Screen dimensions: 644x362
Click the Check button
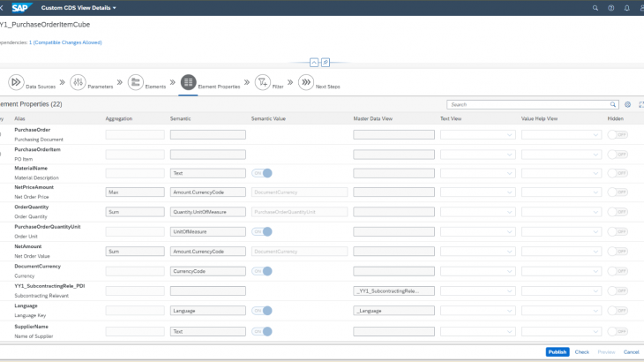pyautogui.click(x=582, y=352)
